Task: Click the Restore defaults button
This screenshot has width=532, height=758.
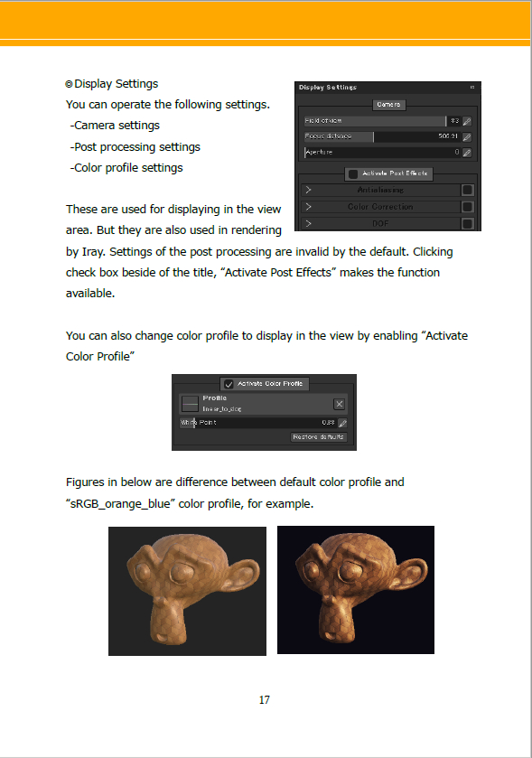Action: point(319,437)
